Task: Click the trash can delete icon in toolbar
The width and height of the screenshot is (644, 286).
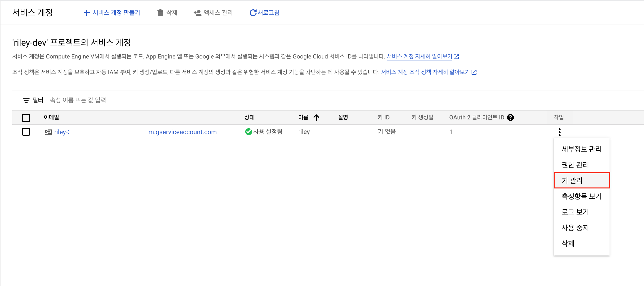Action: point(160,13)
